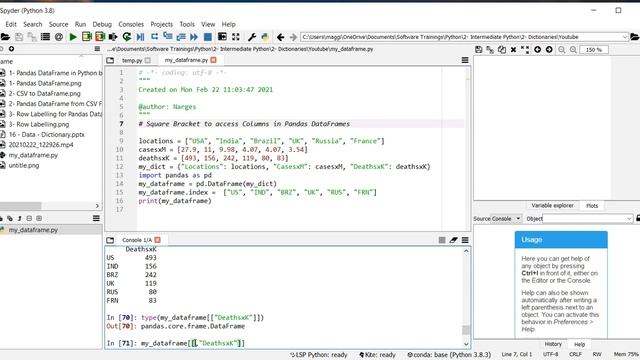Click file explorer horizontal scroll right arrow
This screenshot has height=360, width=640.
pos(97,206)
